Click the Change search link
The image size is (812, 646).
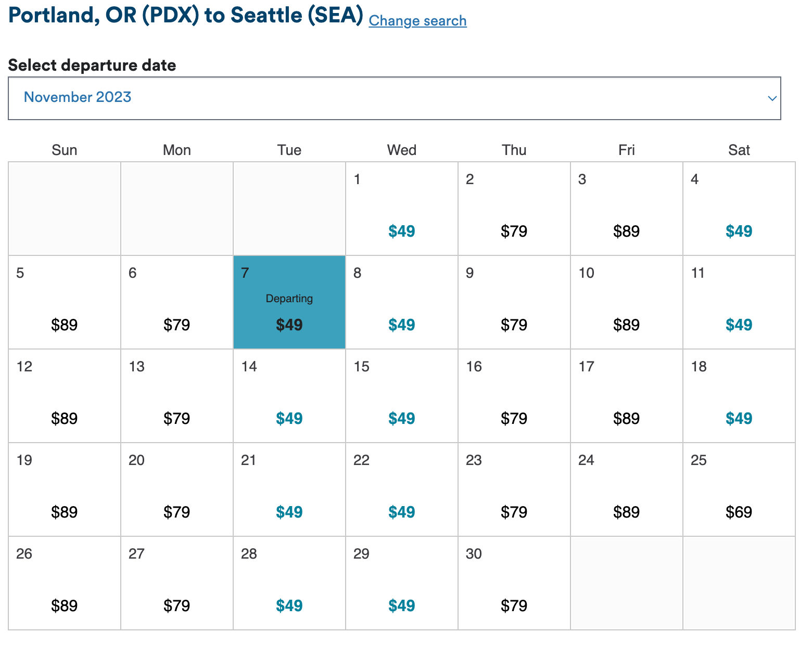417,21
